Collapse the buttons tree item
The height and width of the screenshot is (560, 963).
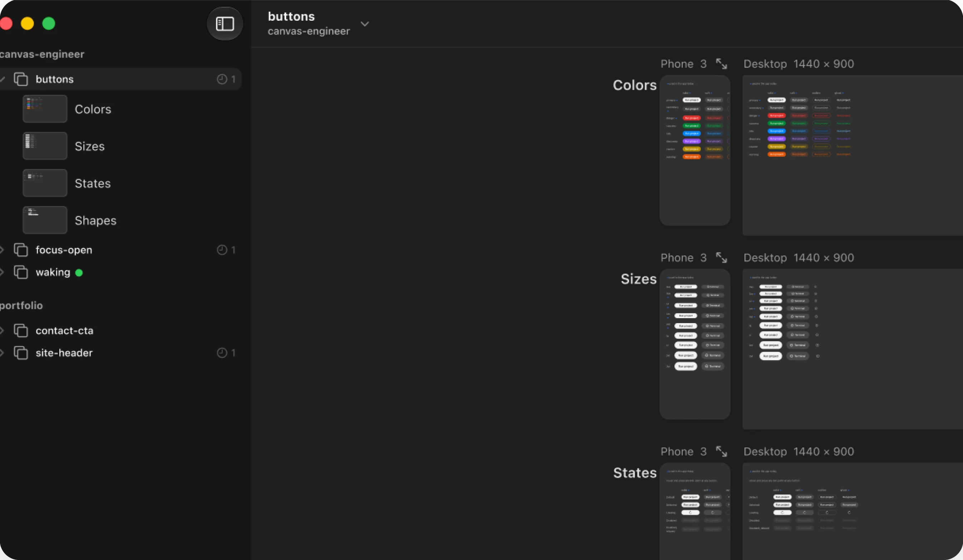tap(2, 79)
